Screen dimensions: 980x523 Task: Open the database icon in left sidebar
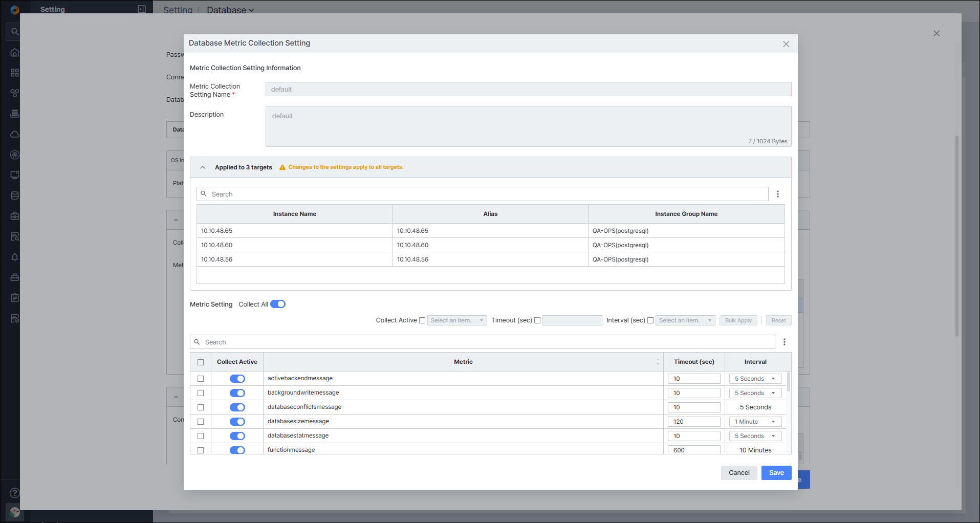[x=15, y=195]
